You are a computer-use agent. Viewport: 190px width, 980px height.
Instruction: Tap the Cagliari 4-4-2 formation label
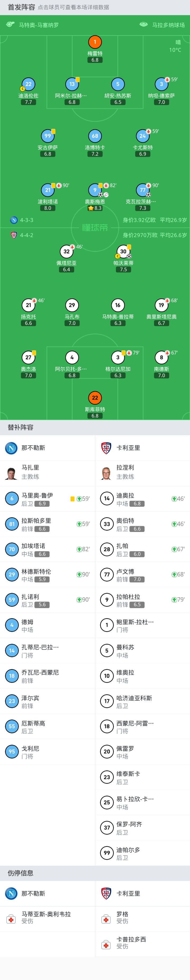tap(27, 235)
